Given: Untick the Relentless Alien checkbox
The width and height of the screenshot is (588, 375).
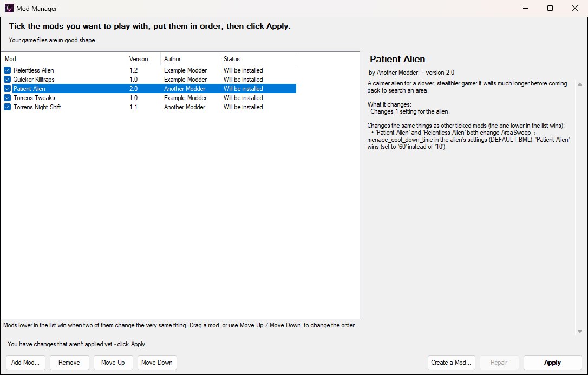Looking at the screenshot, I should coord(7,70).
